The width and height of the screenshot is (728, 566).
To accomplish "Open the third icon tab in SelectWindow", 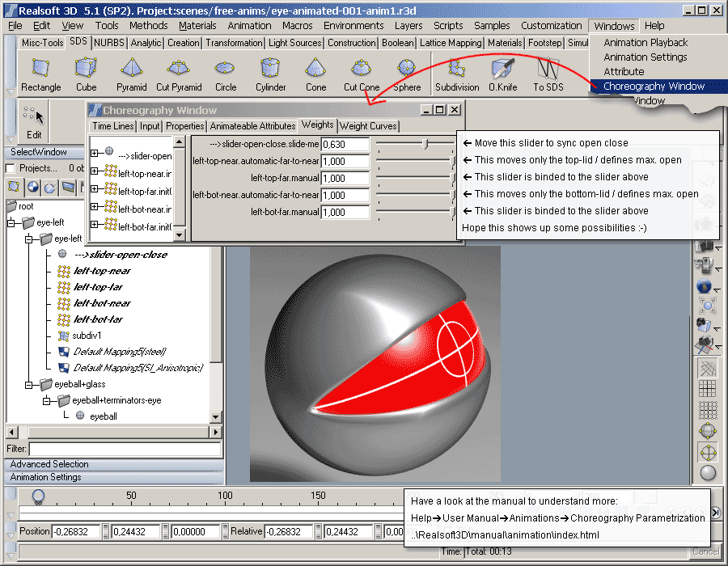I will coord(50,187).
